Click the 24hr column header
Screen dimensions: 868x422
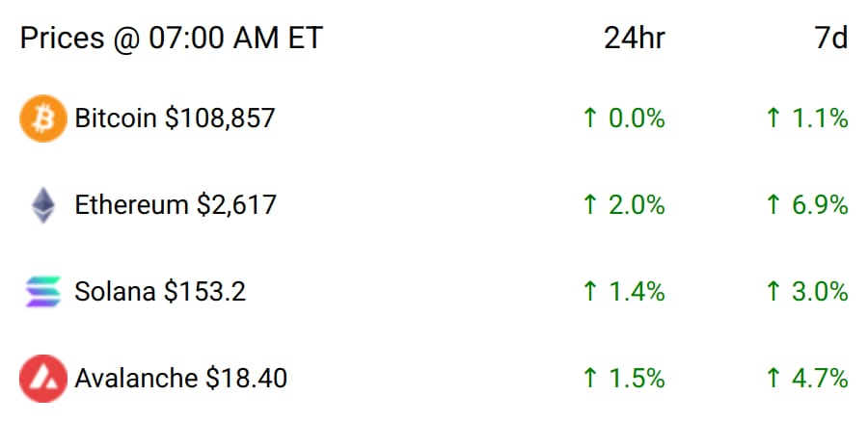tap(635, 39)
